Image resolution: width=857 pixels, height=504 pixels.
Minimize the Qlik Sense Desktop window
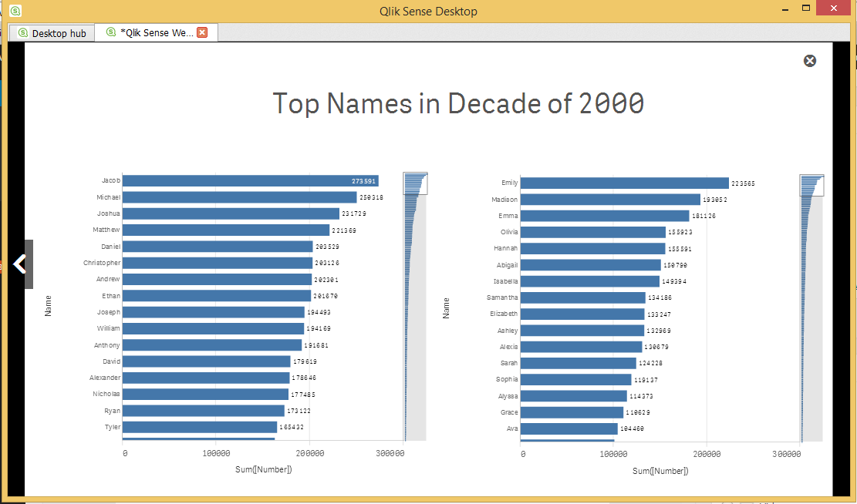(x=784, y=9)
